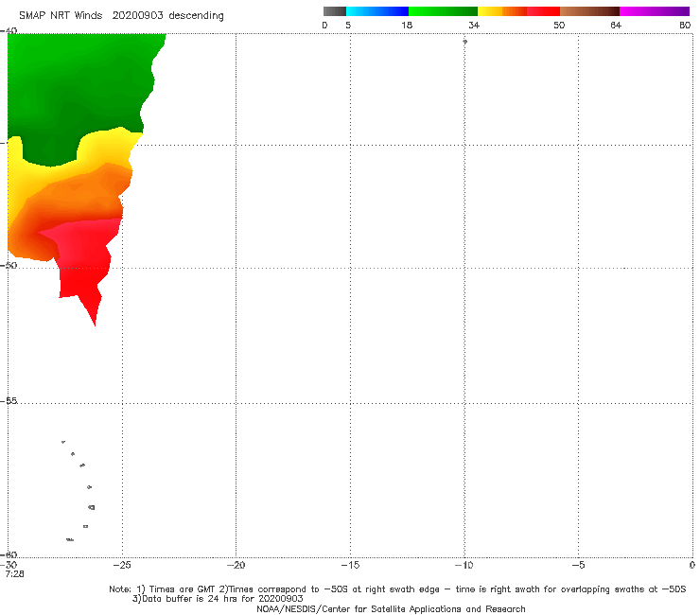This screenshot has width=700, height=615.
Task: Click the colorbar label '18'
Action: [x=407, y=25]
